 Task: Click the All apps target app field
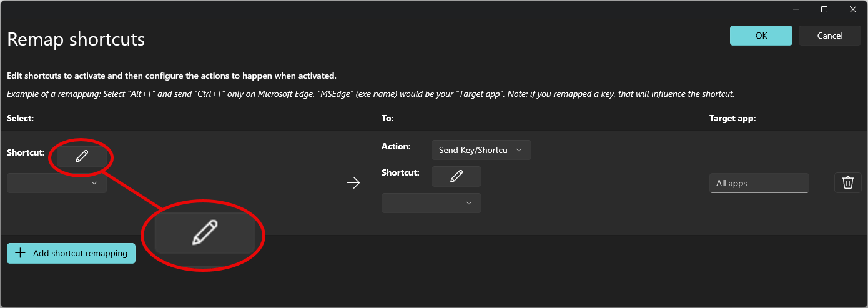tap(759, 183)
